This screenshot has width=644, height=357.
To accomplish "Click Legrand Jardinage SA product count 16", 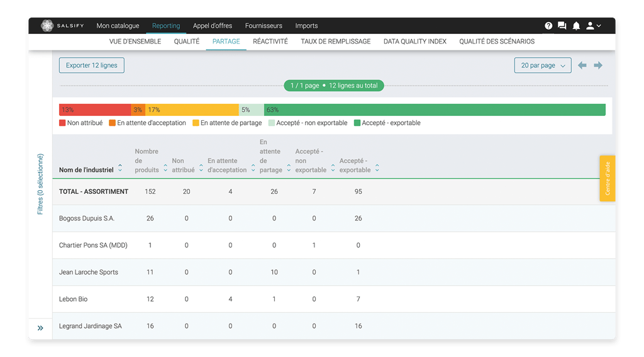I will pyautogui.click(x=150, y=326).
